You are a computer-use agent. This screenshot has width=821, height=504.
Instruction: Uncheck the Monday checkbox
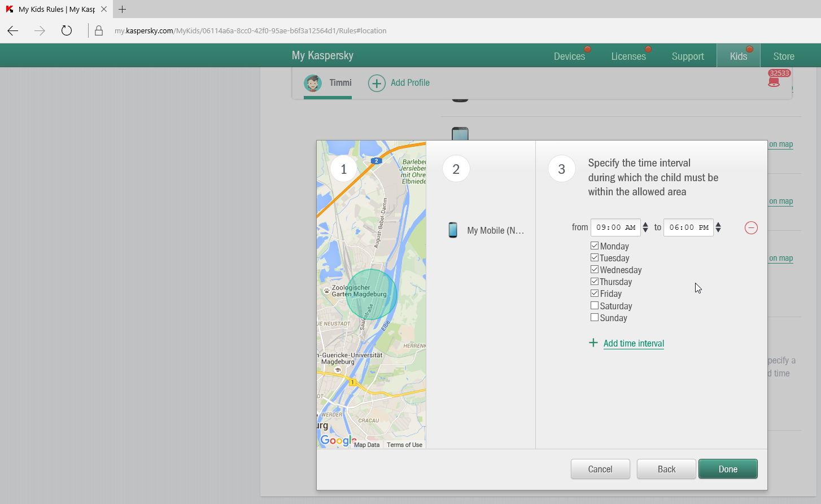[595, 246]
